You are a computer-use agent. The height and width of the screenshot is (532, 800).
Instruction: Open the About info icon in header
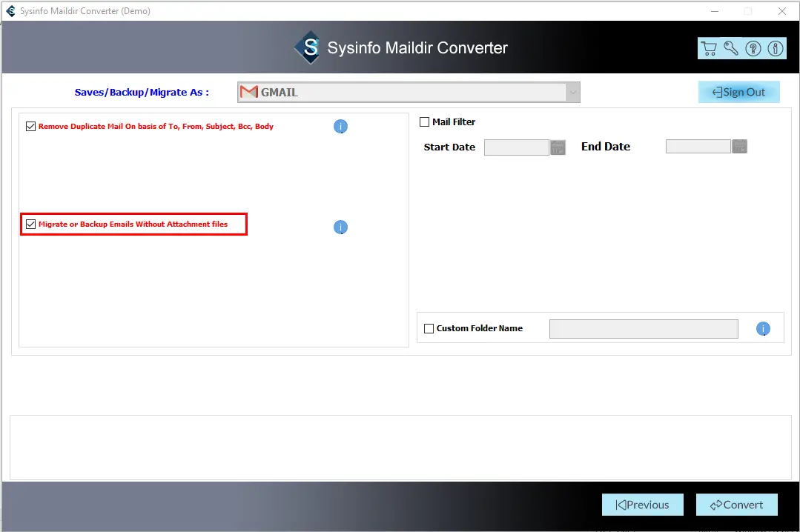pyautogui.click(x=776, y=48)
